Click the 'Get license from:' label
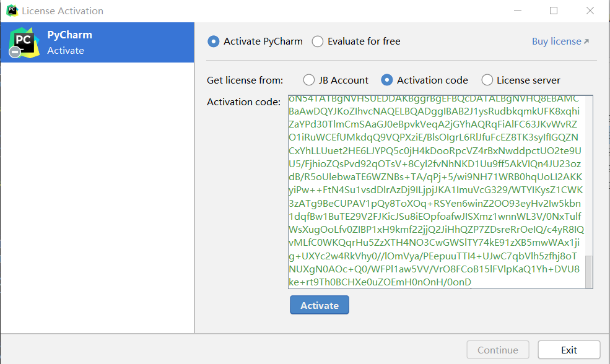The width and height of the screenshot is (610, 364). (245, 80)
